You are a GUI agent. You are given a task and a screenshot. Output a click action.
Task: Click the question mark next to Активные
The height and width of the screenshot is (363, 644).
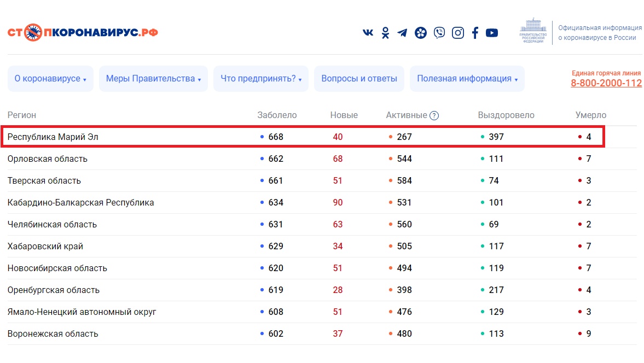[434, 115]
